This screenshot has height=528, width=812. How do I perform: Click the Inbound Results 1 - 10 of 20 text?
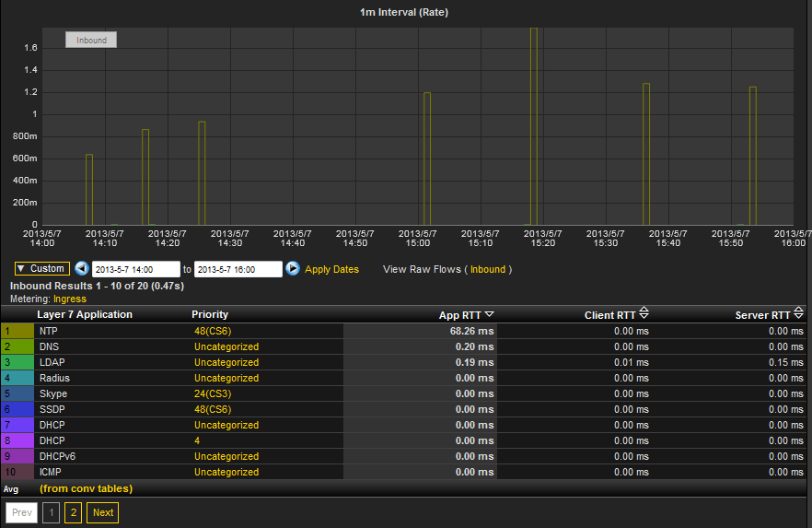coord(97,286)
